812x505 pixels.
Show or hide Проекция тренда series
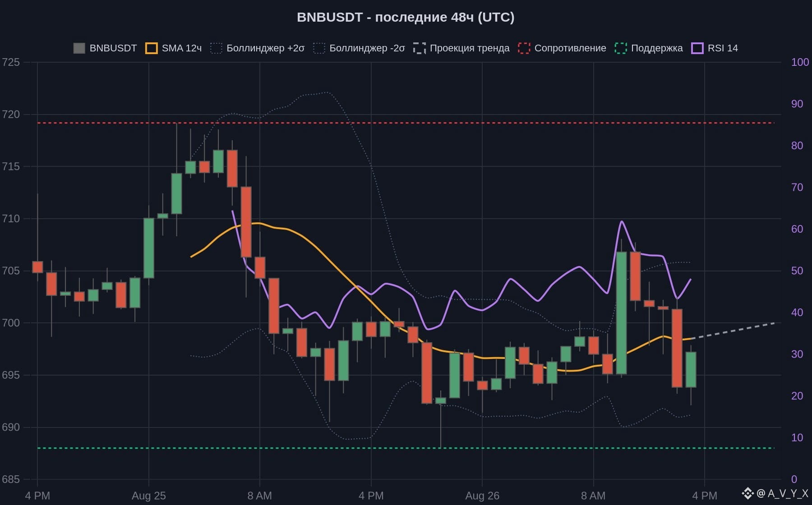461,48
